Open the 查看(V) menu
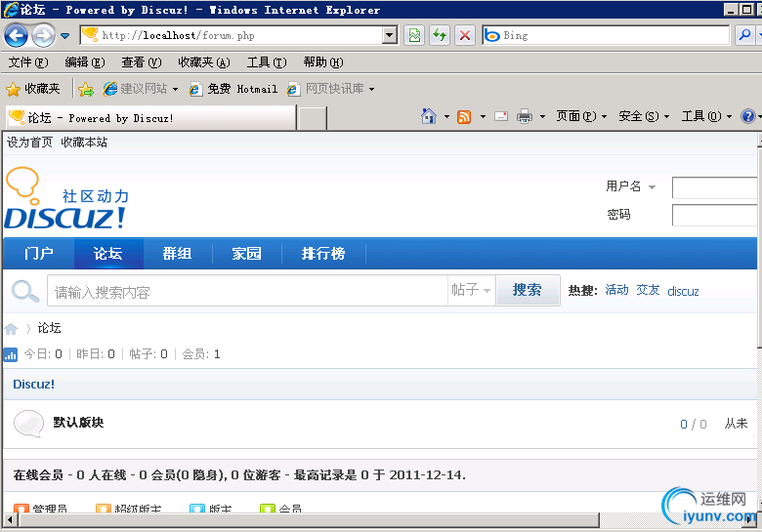Image resolution: width=762 pixels, height=532 pixels. 142,62
